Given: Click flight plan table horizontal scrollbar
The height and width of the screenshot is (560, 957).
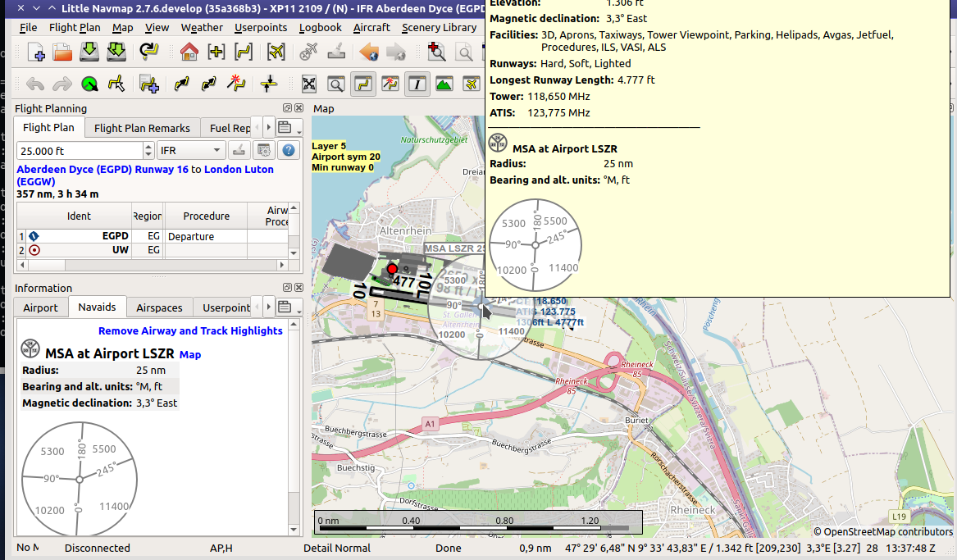Looking at the screenshot, I should click(x=152, y=265).
